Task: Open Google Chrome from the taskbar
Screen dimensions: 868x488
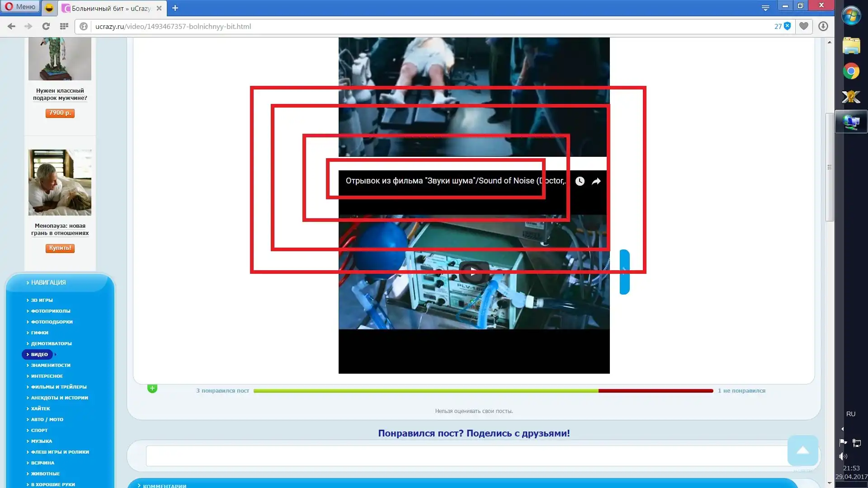Action: [x=851, y=71]
